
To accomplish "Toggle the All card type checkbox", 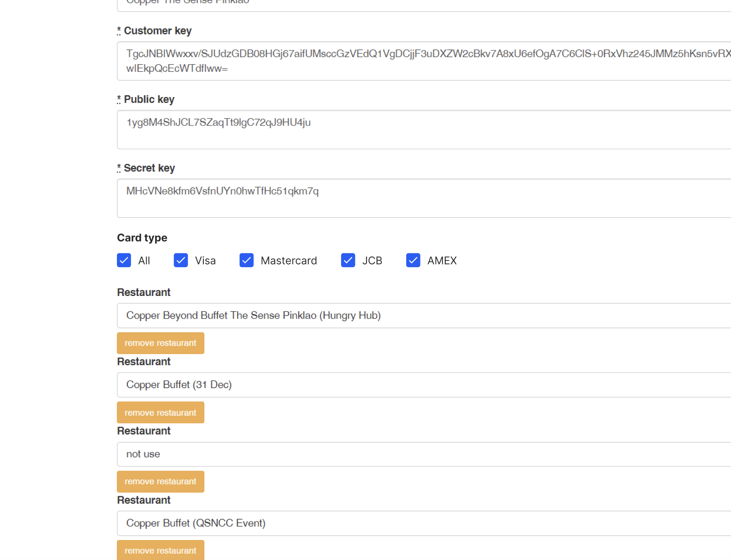I will click(124, 261).
